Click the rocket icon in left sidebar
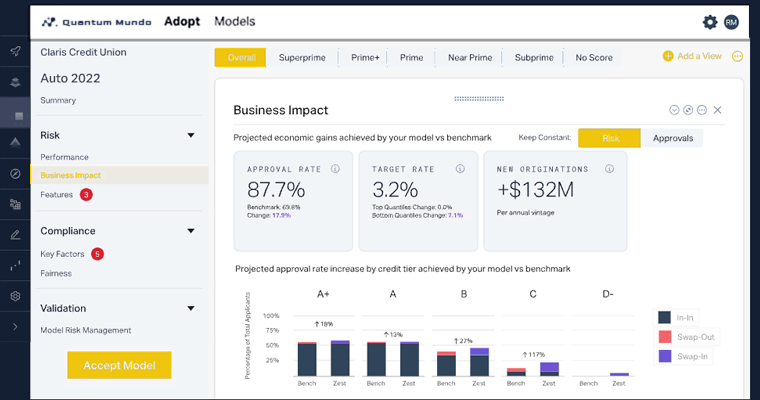The height and width of the screenshot is (400, 760). pyautogui.click(x=15, y=51)
